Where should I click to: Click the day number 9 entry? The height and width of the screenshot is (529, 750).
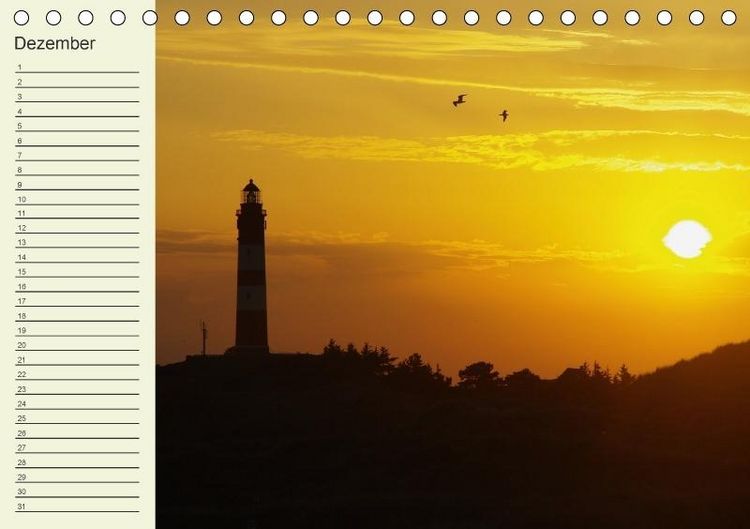tap(77, 185)
